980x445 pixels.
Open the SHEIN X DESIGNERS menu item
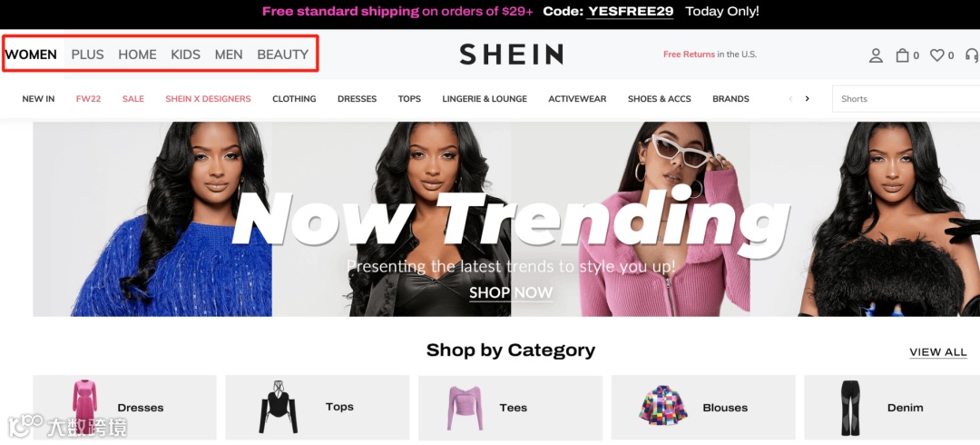tap(208, 99)
